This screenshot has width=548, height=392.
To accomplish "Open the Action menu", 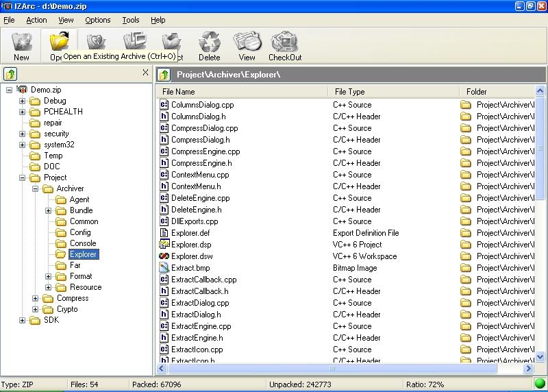I will pos(36,20).
